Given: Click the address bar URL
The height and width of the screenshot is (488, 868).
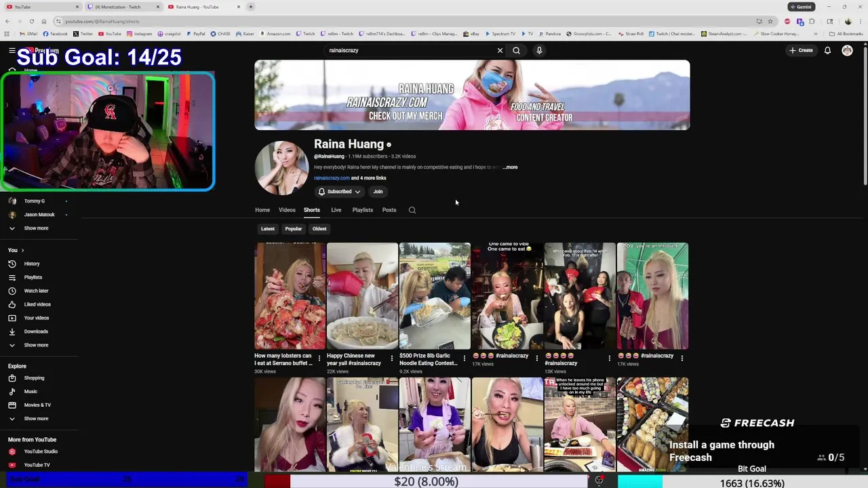Looking at the screenshot, I should click(x=102, y=22).
